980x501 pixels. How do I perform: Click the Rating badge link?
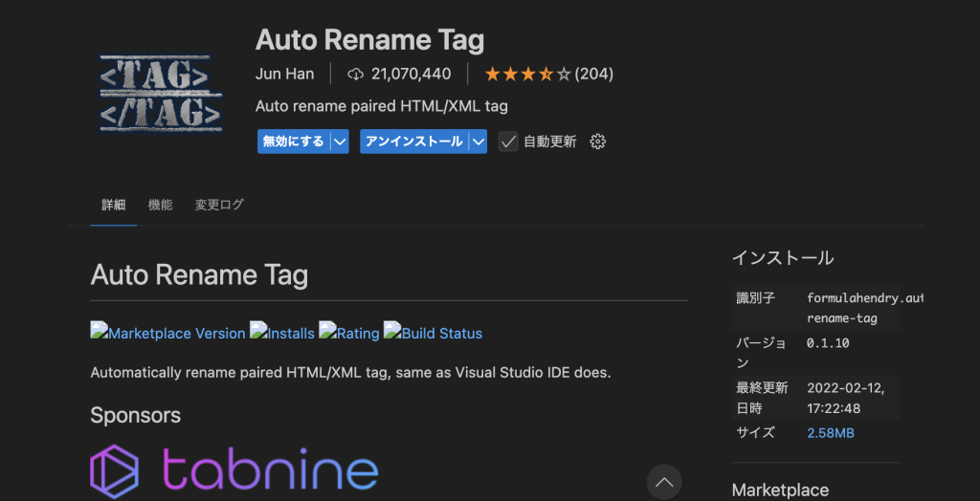(349, 333)
